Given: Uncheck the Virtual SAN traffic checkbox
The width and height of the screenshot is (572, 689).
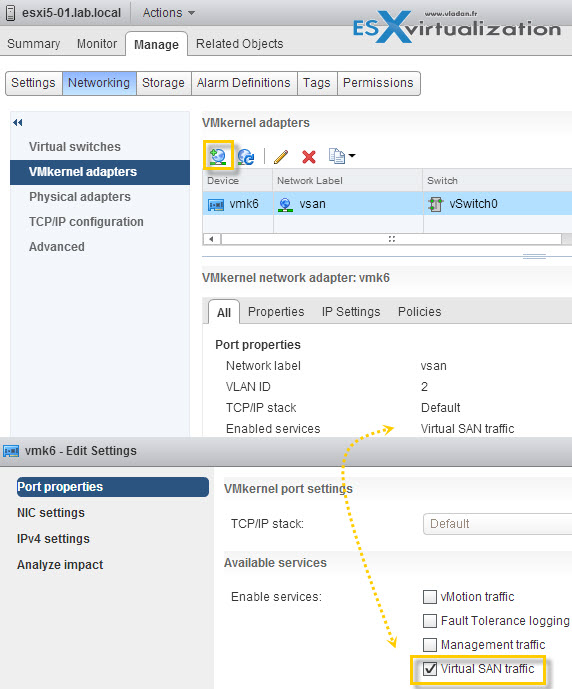Looking at the screenshot, I should [430, 669].
